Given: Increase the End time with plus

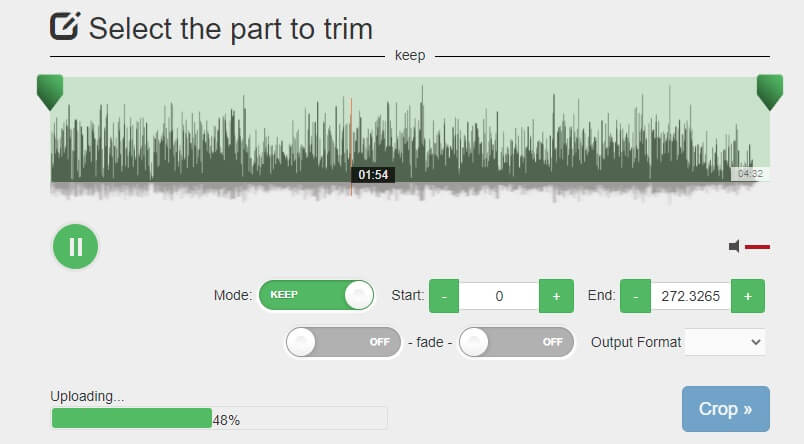Looking at the screenshot, I should (747, 296).
